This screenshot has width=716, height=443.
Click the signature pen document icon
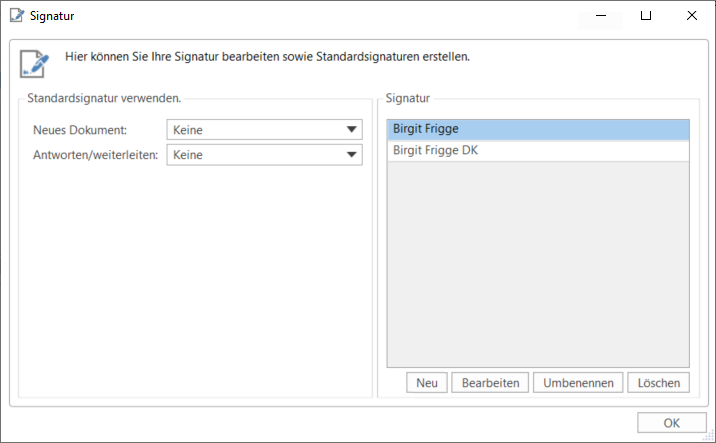point(34,62)
